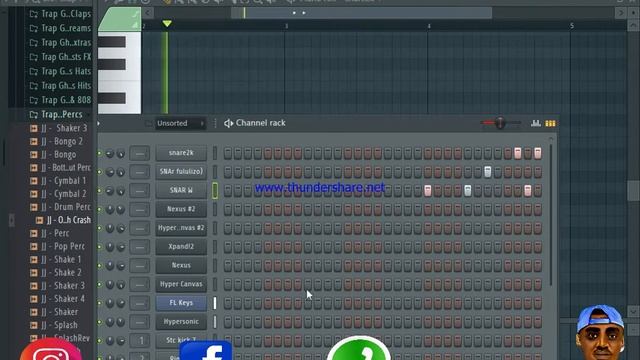This screenshot has width=640, height=360.
Task: Open the graph editor icon in Channel rack
Action: (x=536, y=123)
